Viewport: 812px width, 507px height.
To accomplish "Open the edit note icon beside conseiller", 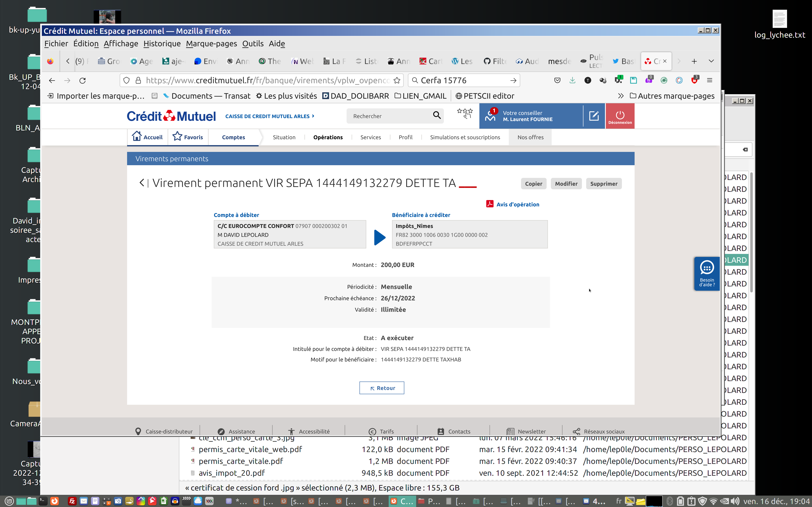I will 594,116.
